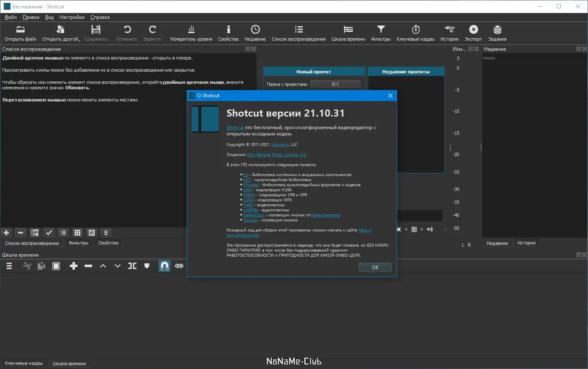Open the playlist hamburger menu button
The image size is (588, 369).
click(x=106, y=233)
